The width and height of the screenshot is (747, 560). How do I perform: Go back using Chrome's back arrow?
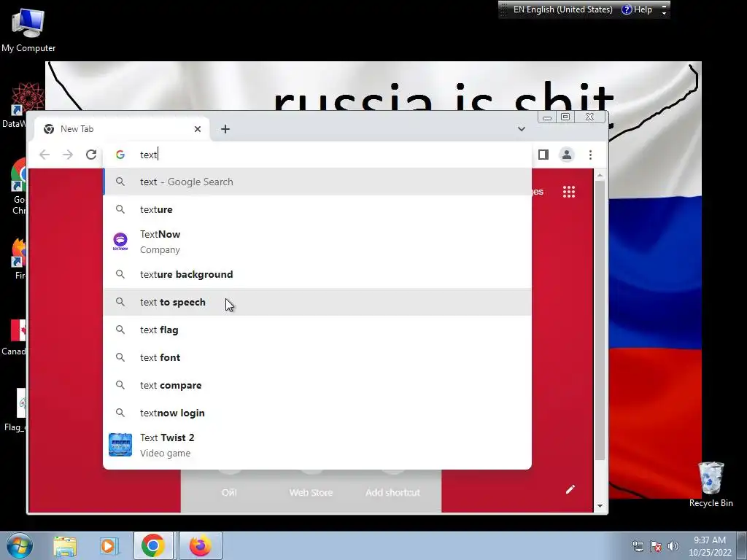(44, 155)
